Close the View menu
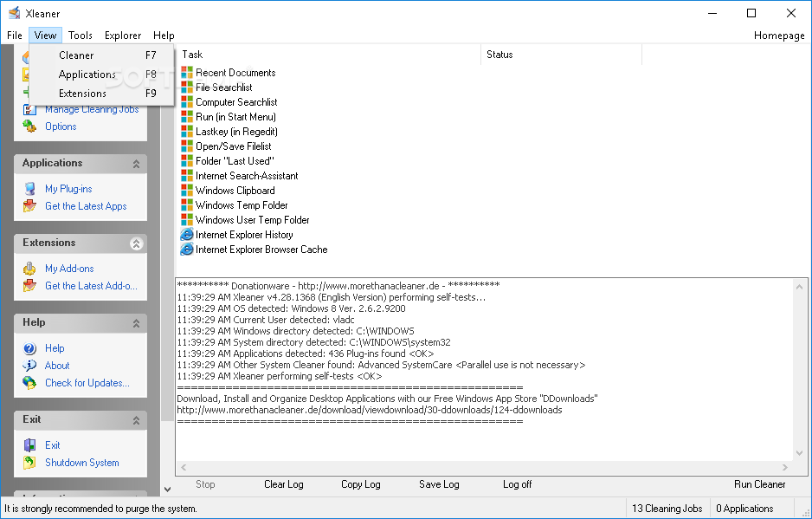This screenshot has height=519, width=812. tap(45, 36)
